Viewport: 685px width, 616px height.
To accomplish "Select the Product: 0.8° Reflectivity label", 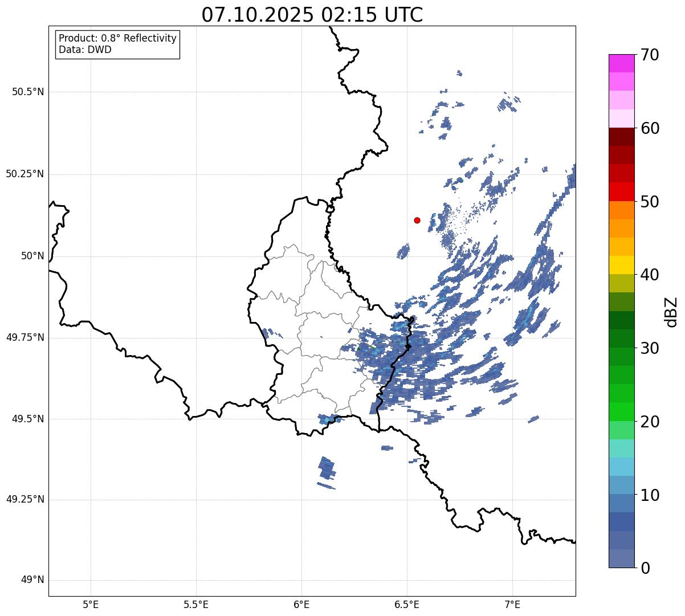I will pyautogui.click(x=118, y=38).
